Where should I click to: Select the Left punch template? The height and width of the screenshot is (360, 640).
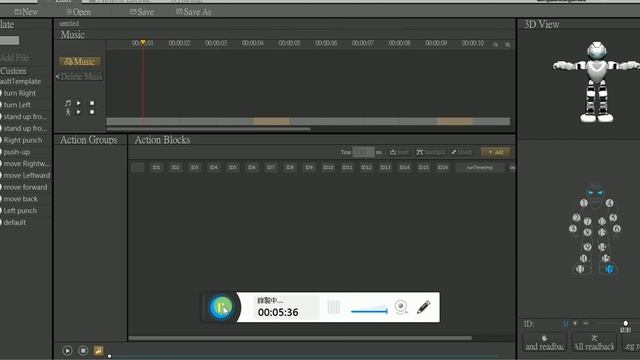pos(20,211)
